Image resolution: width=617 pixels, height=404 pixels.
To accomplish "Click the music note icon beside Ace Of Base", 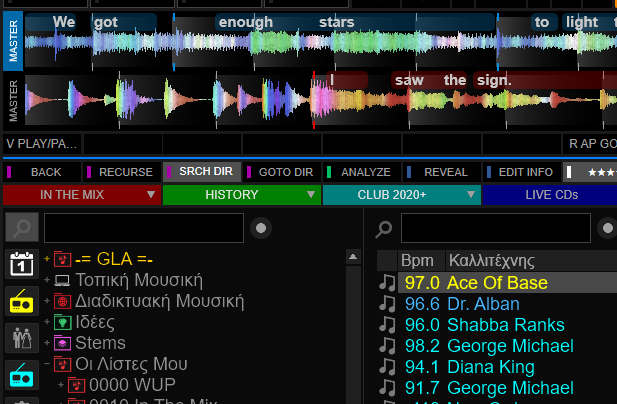I will click(387, 283).
